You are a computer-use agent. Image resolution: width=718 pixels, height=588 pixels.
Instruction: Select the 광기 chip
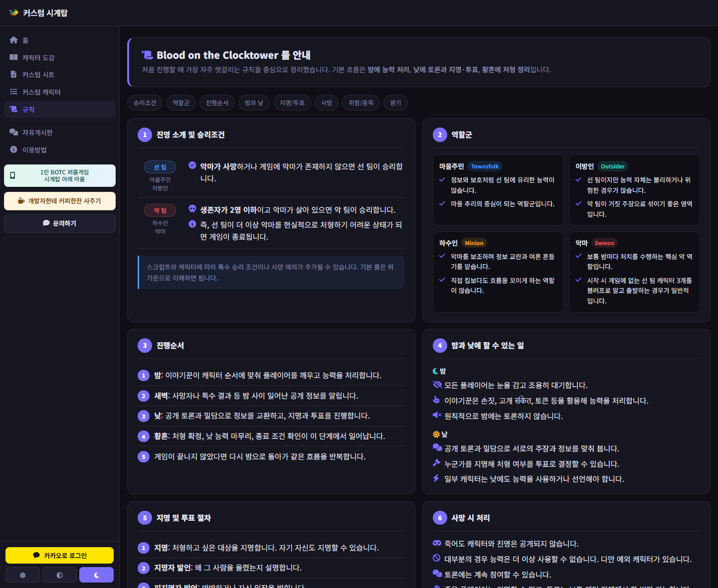[395, 103]
